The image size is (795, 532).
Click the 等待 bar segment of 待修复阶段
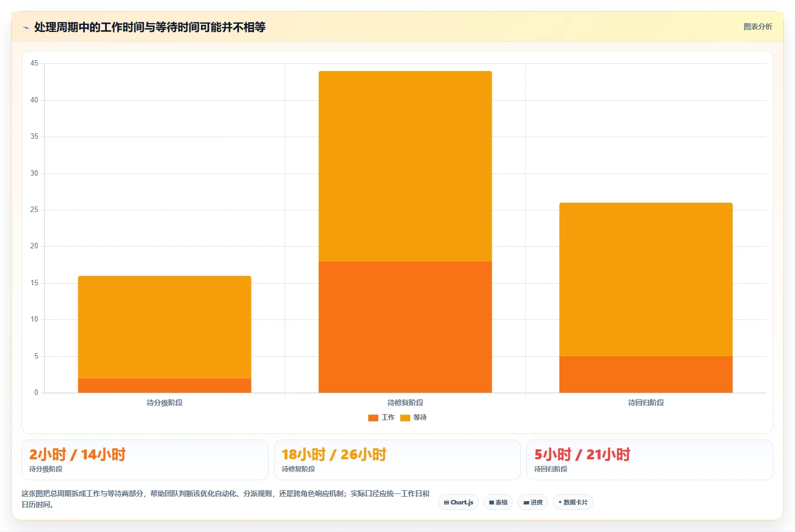tap(405, 166)
